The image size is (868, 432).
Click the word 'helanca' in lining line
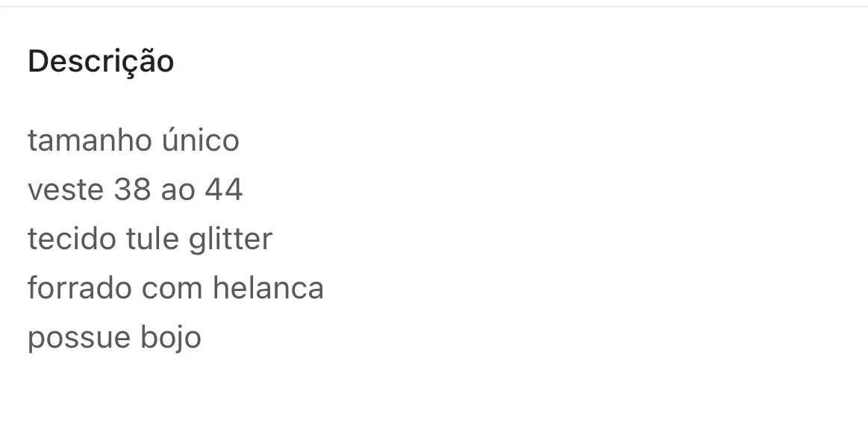pyautogui.click(x=269, y=288)
